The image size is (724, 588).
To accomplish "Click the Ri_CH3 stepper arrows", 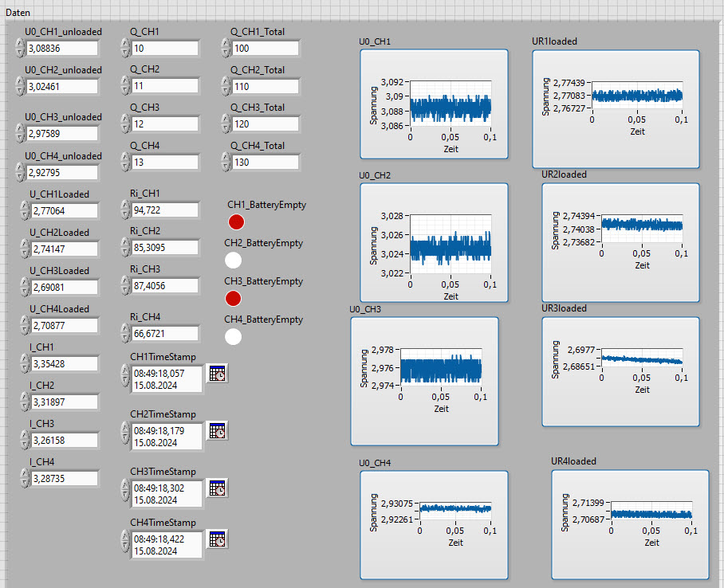I will point(125,286).
